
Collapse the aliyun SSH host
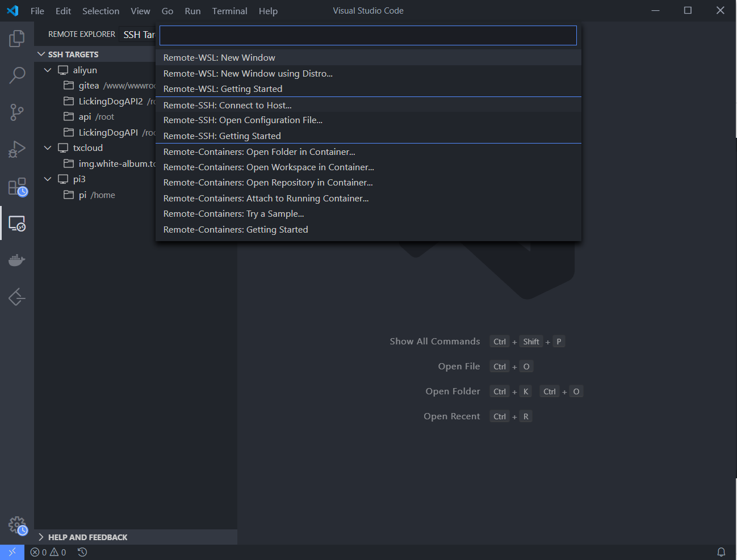[x=48, y=70]
